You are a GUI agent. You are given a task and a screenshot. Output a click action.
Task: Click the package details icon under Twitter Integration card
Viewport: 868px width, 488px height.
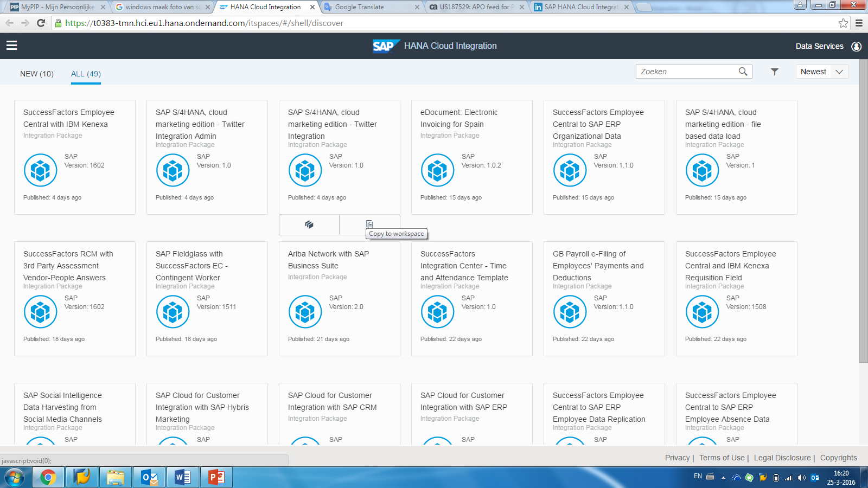point(309,224)
